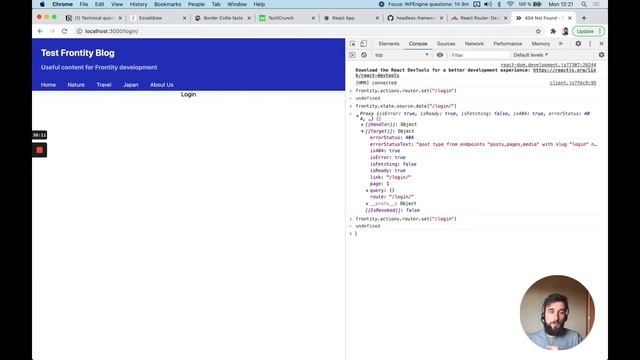Switch to the React Router browser tab
Image resolution: width=640 pixels, height=360 pixels.
click(479, 18)
